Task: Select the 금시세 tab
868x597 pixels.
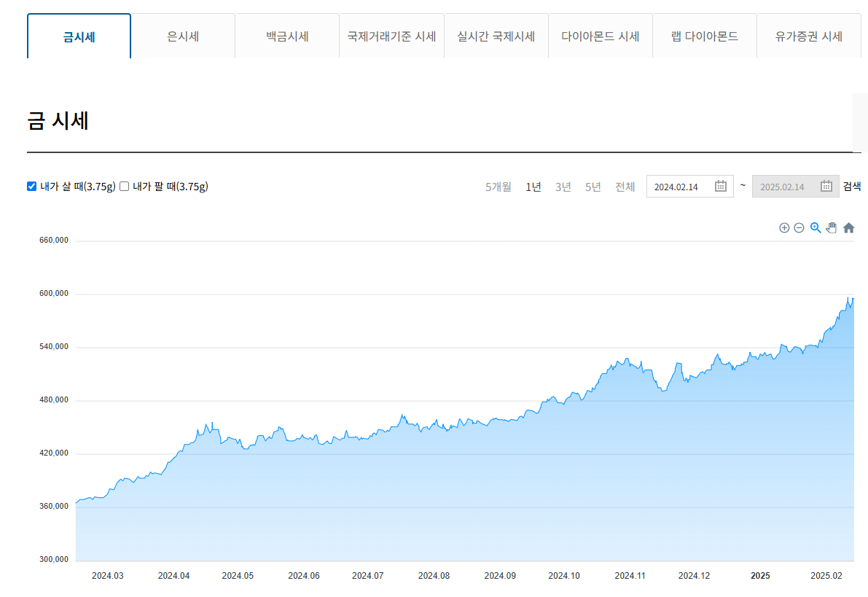Action: [79, 36]
